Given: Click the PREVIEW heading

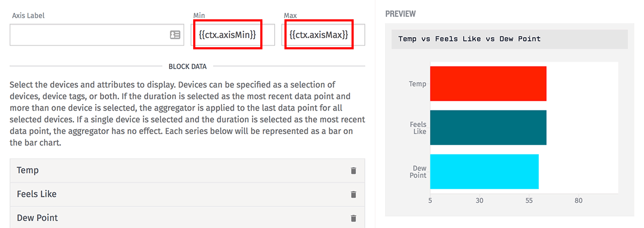Looking at the screenshot, I should pos(400,14).
